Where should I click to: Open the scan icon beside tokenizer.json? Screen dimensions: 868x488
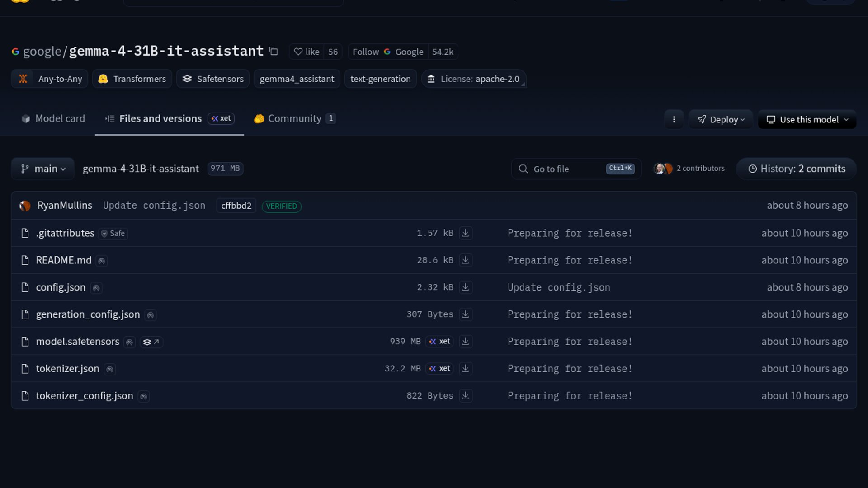pyautogui.click(x=109, y=369)
